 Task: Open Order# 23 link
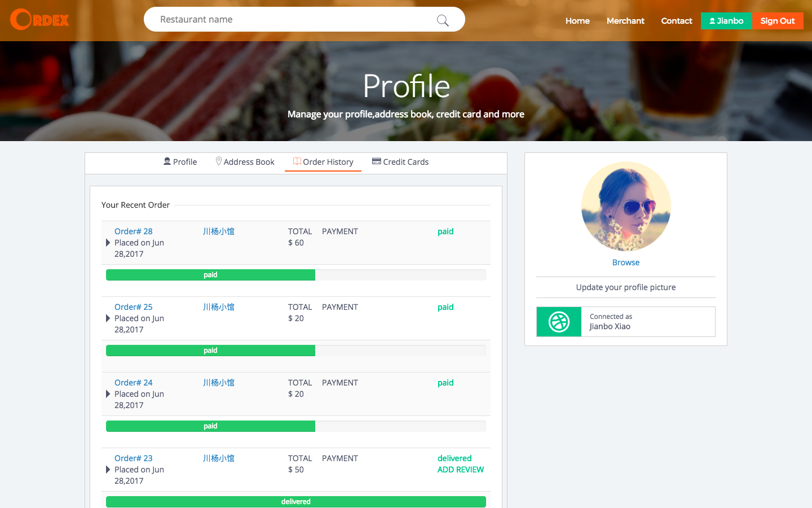tap(134, 458)
